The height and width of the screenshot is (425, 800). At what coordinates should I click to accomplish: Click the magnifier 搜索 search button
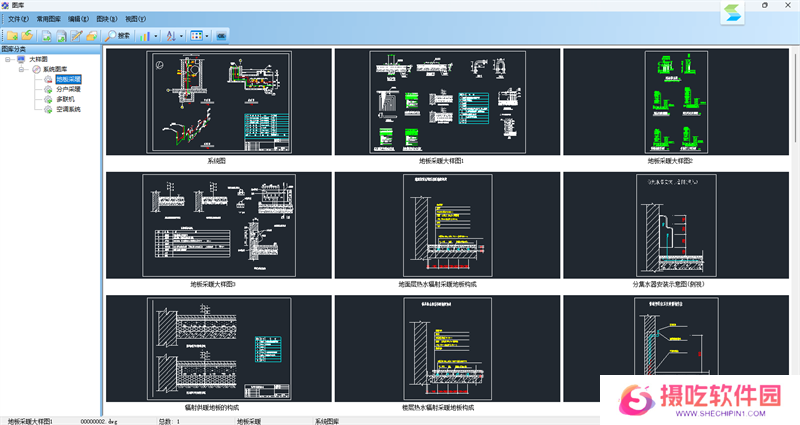(117, 36)
